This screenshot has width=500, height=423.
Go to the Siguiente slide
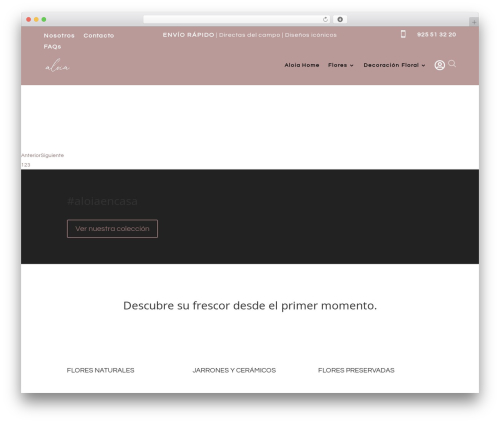pos(52,155)
